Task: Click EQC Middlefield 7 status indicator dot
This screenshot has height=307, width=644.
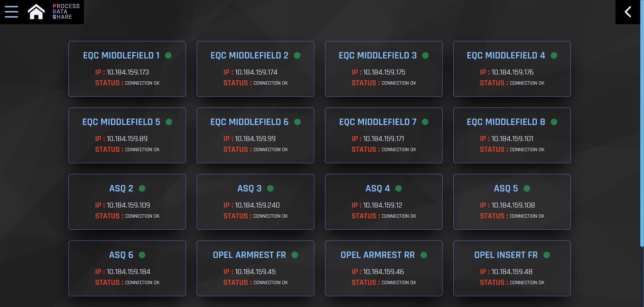Action: tap(425, 122)
